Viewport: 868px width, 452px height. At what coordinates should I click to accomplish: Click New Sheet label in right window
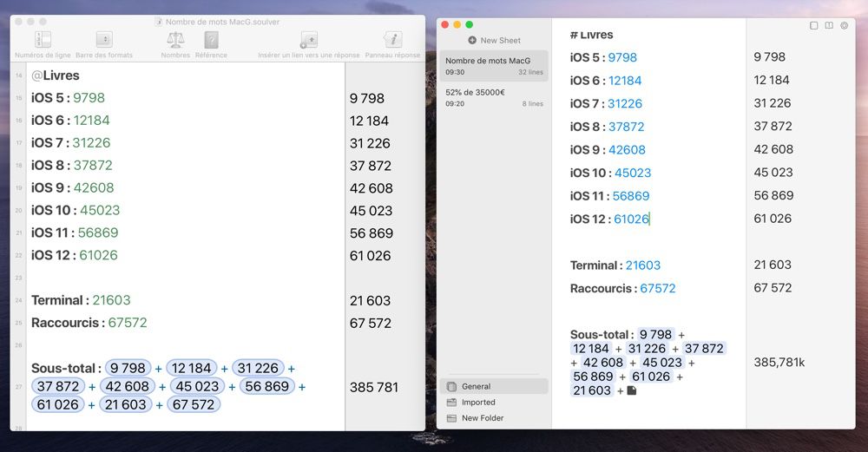(x=501, y=41)
